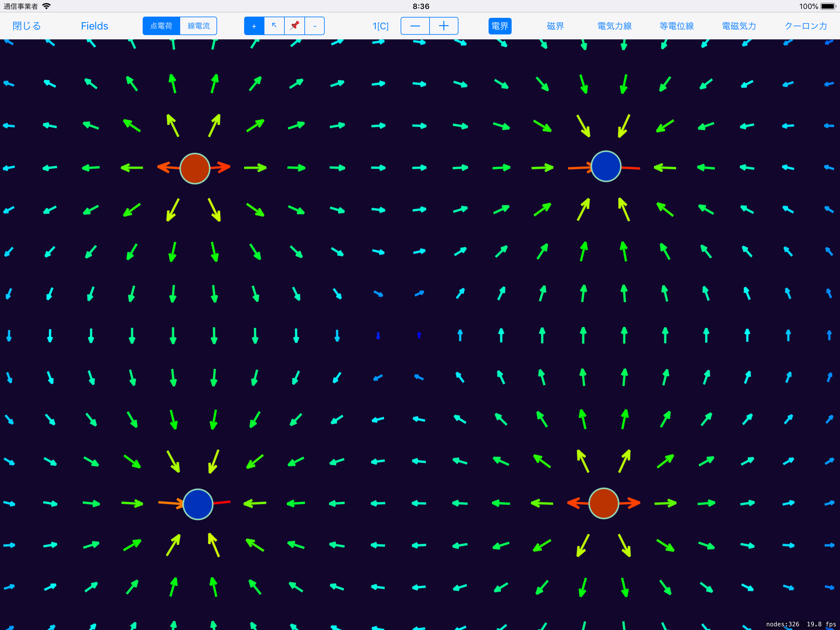This screenshot has height=630, width=840.
Task: Tap the 閉じる (close) button
Action: 26,26
